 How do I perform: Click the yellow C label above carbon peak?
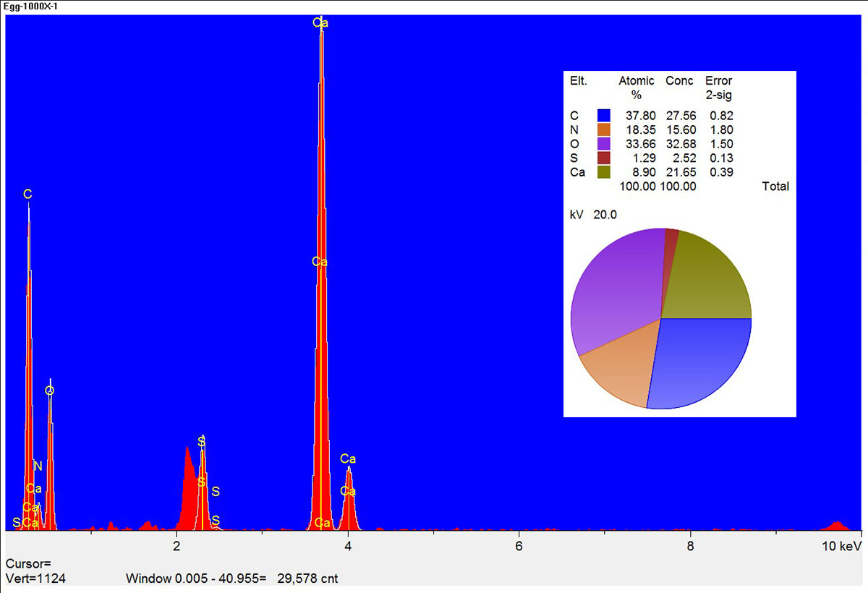point(27,195)
